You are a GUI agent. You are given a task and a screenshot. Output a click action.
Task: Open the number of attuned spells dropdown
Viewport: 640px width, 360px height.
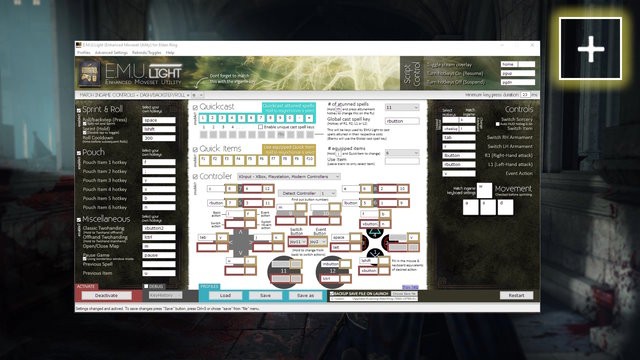[402, 107]
